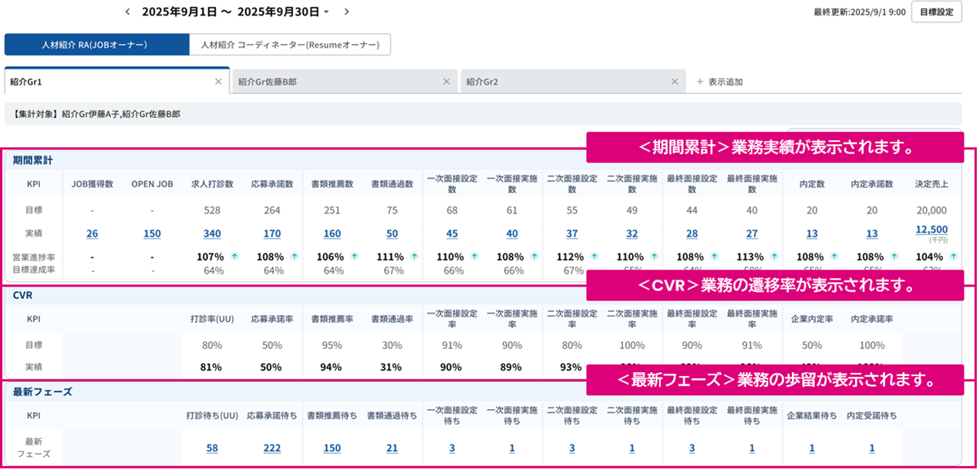The height and width of the screenshot is (473, 980).
Task: Switch to 人材紹介 コーディネーター(Resumeオーナー) tab
Action: (x=290, y=45)
